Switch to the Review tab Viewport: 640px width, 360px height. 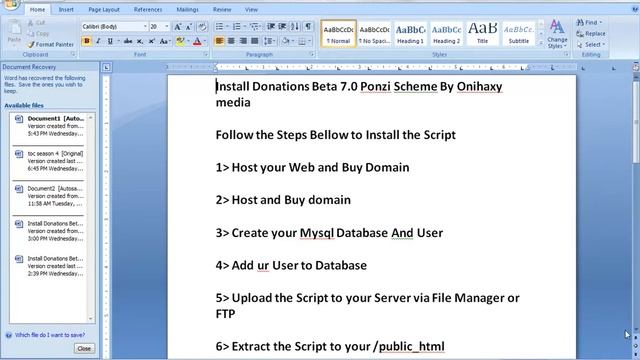(222, 9)
